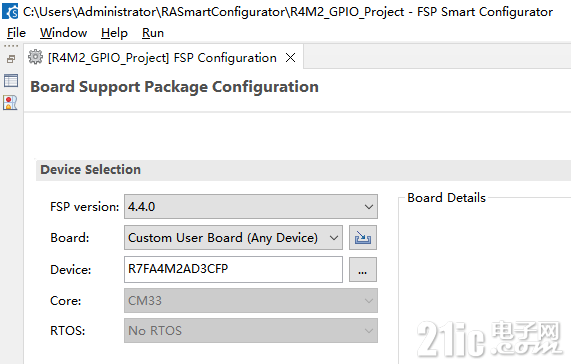Expand the Core CM33 dropdown
Viewport: 571px width, 364px height.
tap(251, 301)
